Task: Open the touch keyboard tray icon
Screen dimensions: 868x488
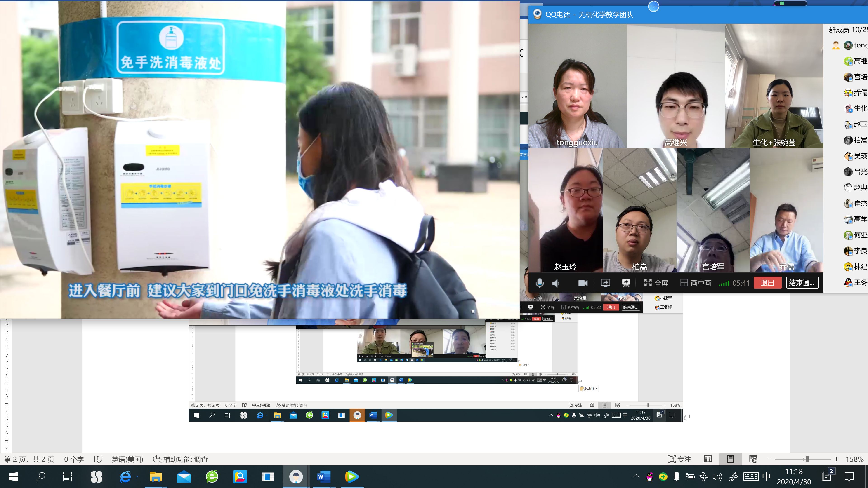Action: point(751,476)
